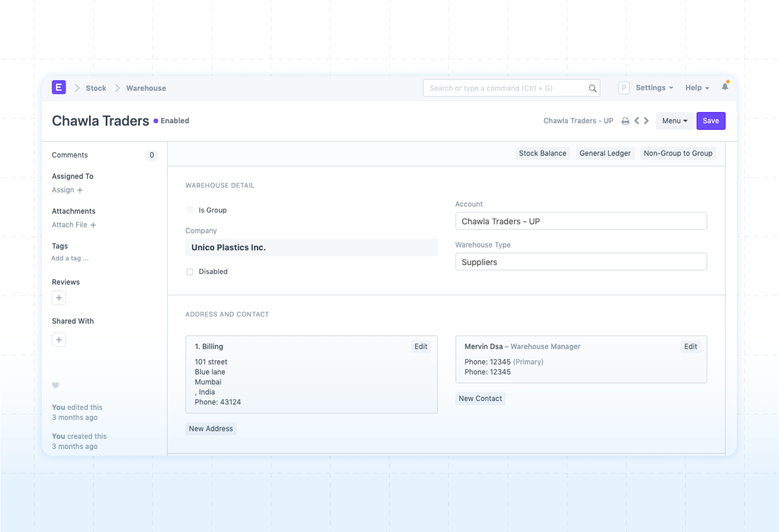The width and height of the screenshot is (779, 532).
Task: Open the Menu dropdown
Action: pos(674,121)
